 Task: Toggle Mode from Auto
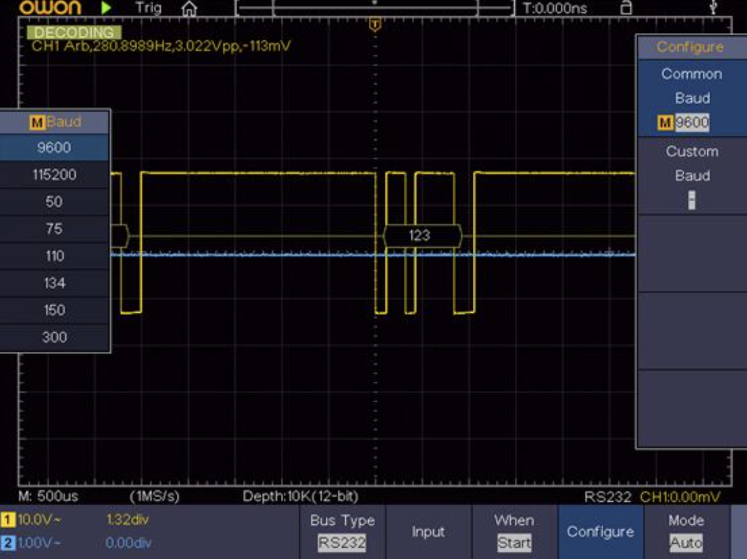pyautogui.click(x=687, y=531)
